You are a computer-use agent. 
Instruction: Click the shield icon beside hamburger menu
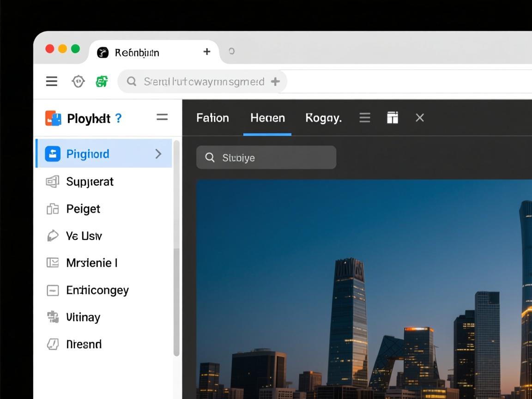(x=78, y=82)
